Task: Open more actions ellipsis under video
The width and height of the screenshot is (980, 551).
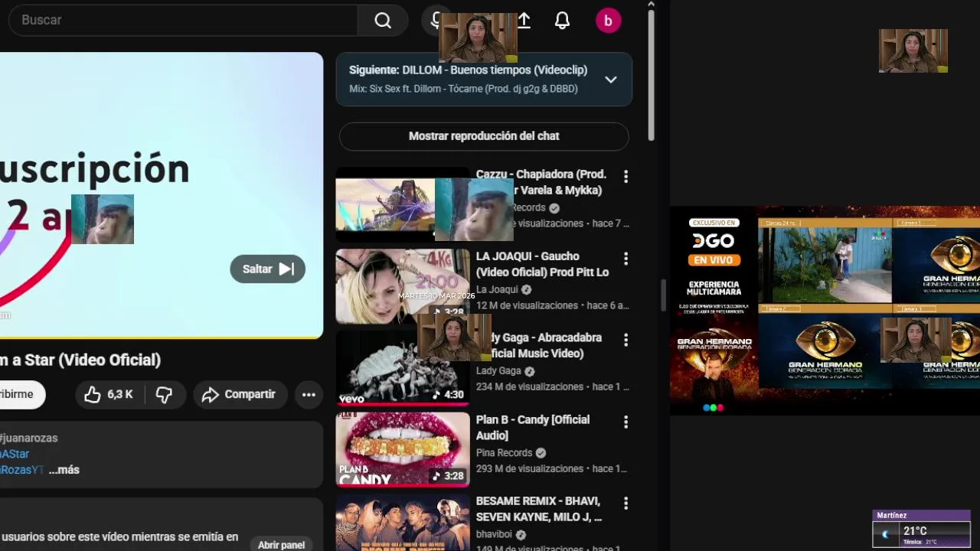Action: pyautogui.click(x=309, y=395)
